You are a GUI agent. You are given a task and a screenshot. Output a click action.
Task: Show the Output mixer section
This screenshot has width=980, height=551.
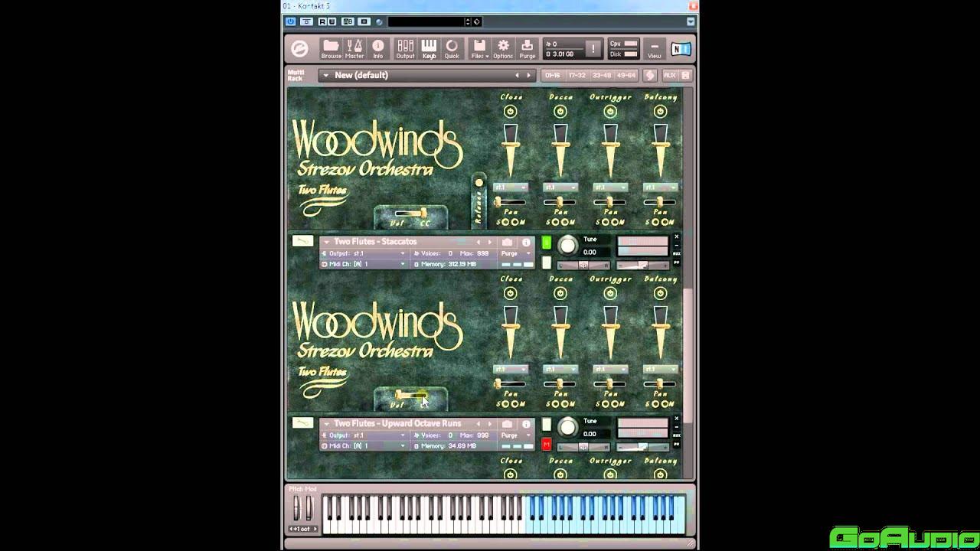pyautogui.click(x=405, y=49)
